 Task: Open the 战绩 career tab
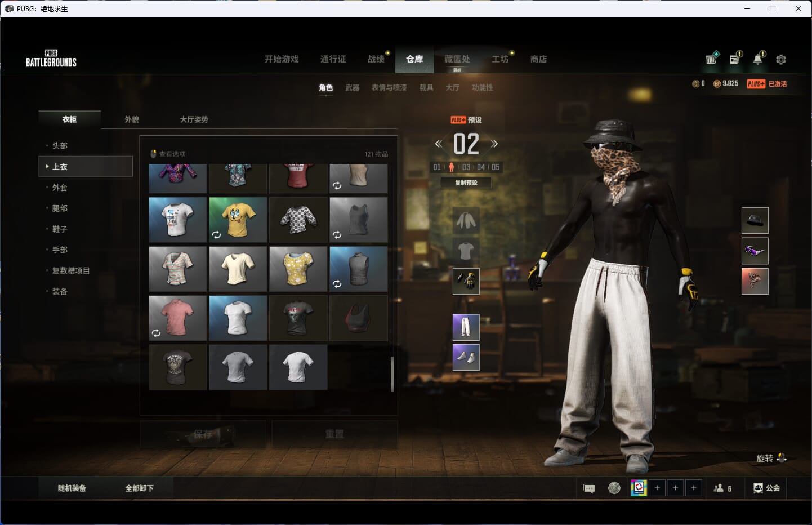376,59
